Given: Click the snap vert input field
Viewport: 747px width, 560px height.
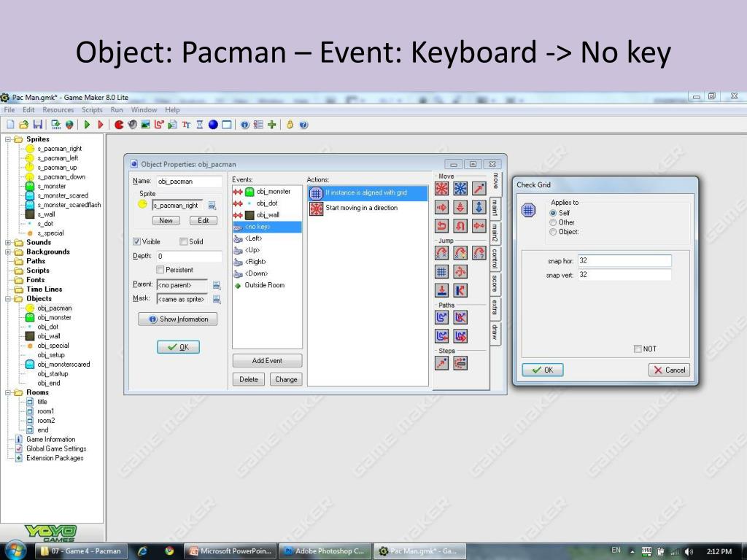Looking at the screenshot, I should point(624,275).
